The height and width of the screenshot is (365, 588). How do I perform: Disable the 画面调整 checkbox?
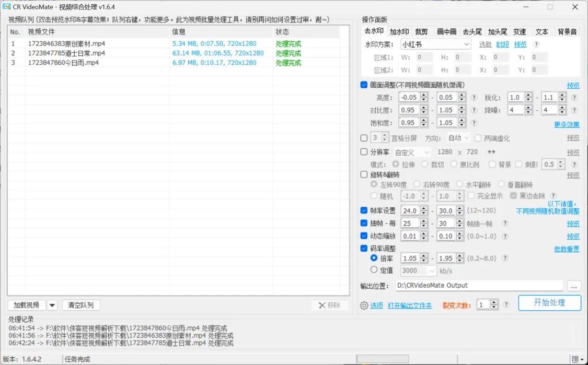tap(364, 85)
